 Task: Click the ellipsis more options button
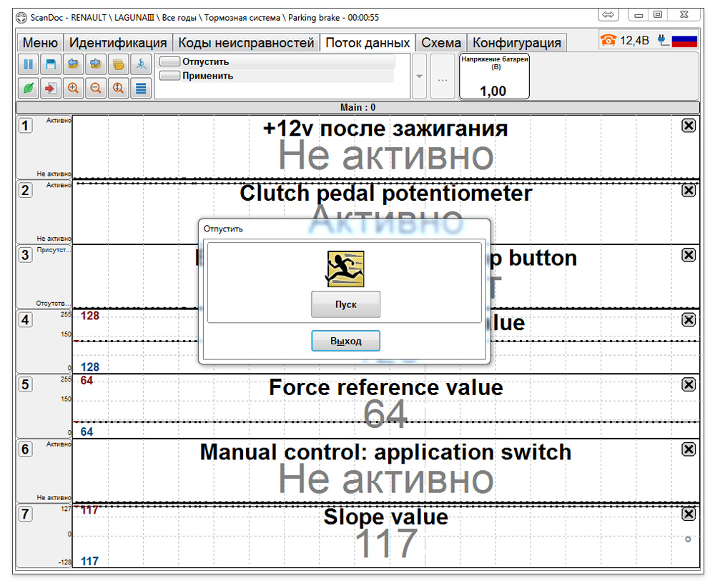[443, 76]
